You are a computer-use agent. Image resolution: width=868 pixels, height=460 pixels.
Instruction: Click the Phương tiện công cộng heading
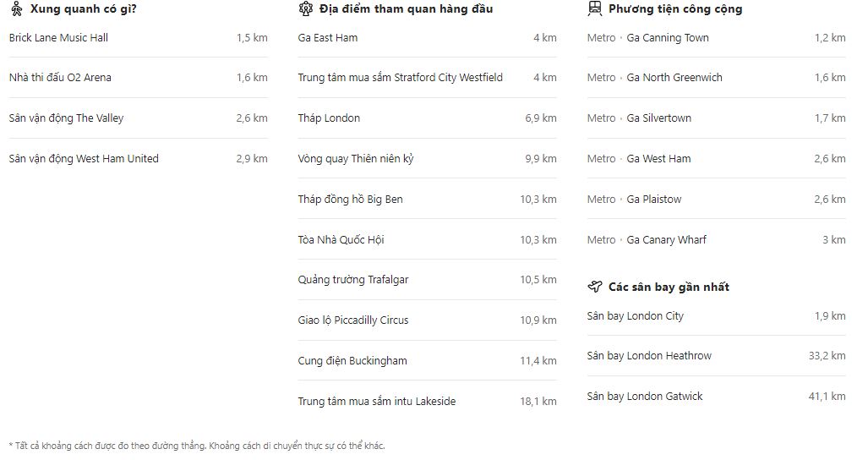coord(675,8)
